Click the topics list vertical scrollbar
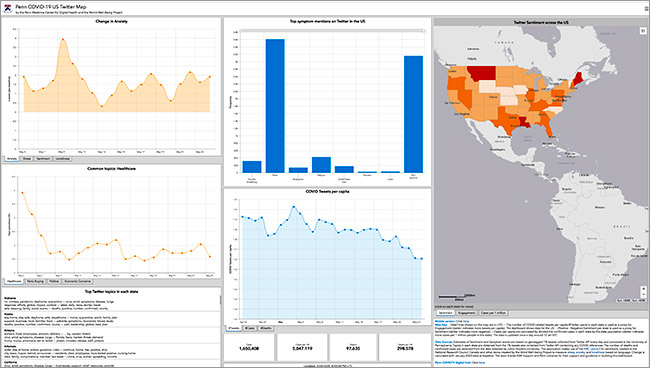The height and width of the screenshot is (368, 650). pos(220,300)
